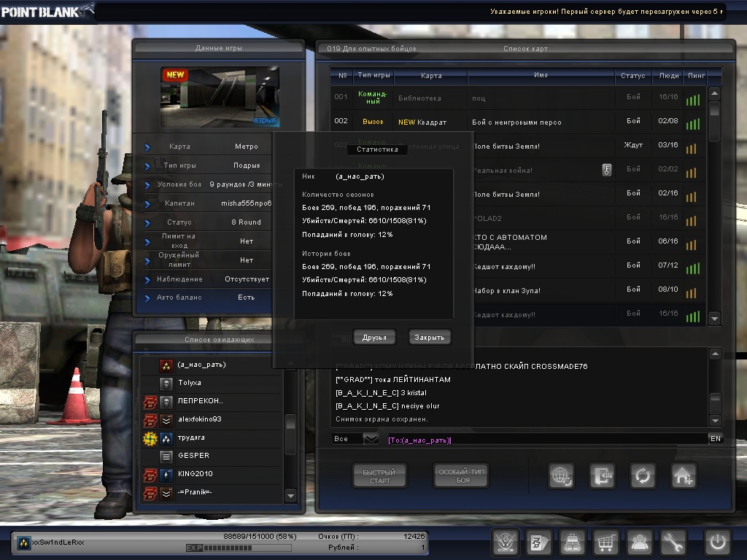Sort rooms by Карта column header
This screenshot has height=560, width=747.
[x=431, y=75]
